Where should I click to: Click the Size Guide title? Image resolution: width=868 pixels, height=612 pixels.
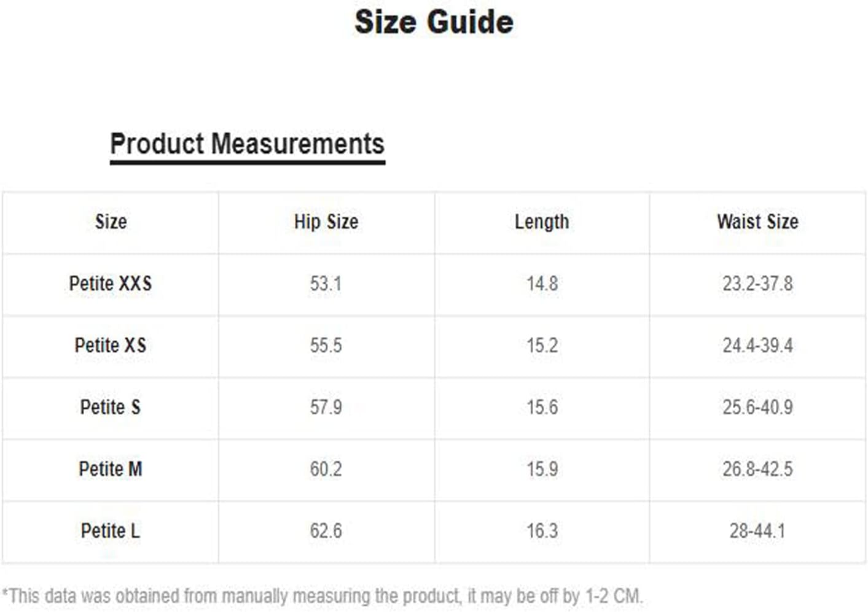click(x=434, y=22)
